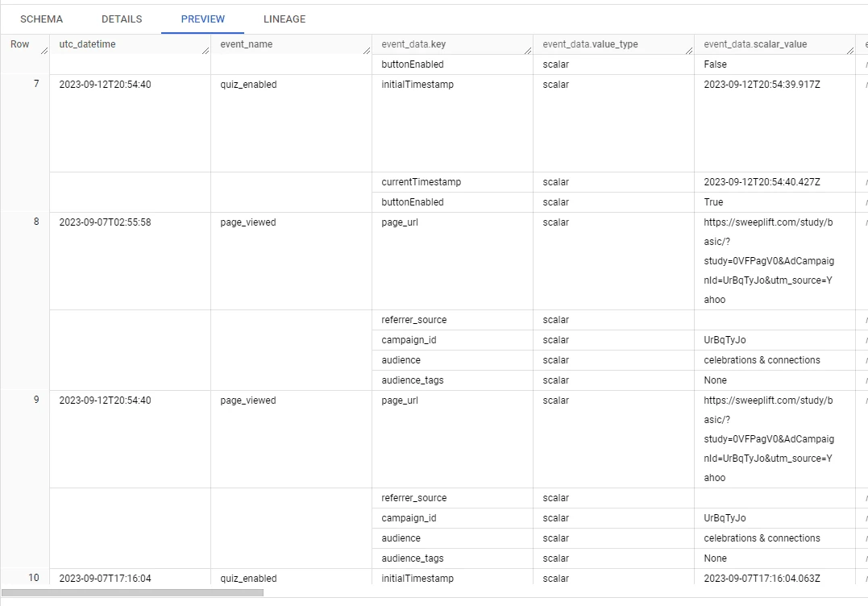
Task: Click quiz_enabled event name in row 10
Action: click(248, 579)
